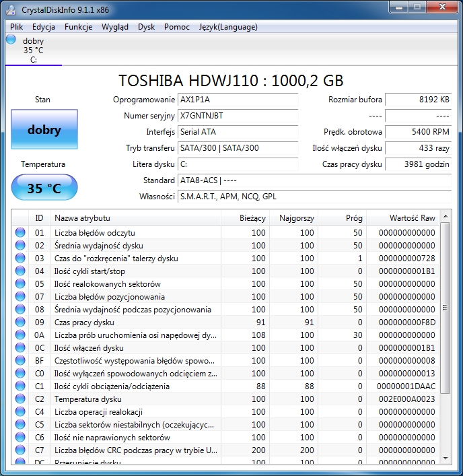
Task: Click status orb of attribute C6 row
Action: 20,437
